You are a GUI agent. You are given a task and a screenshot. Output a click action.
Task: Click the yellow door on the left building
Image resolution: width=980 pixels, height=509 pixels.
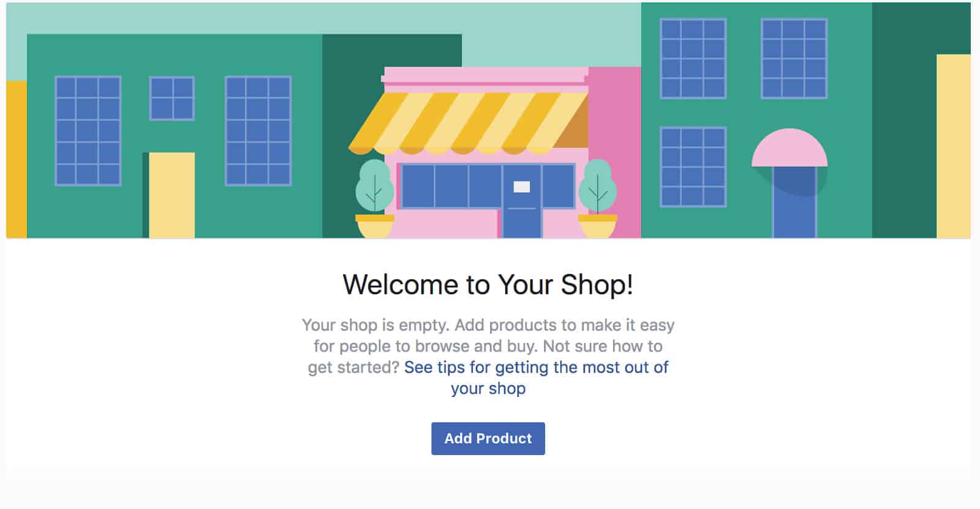click(171, 195)
